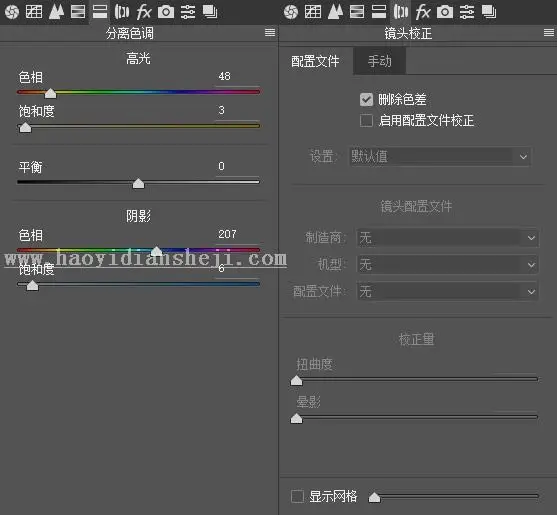Open Tone Curve icon in right panel
This screenshot has height=515, width=557.
click(x=313, y=12)
